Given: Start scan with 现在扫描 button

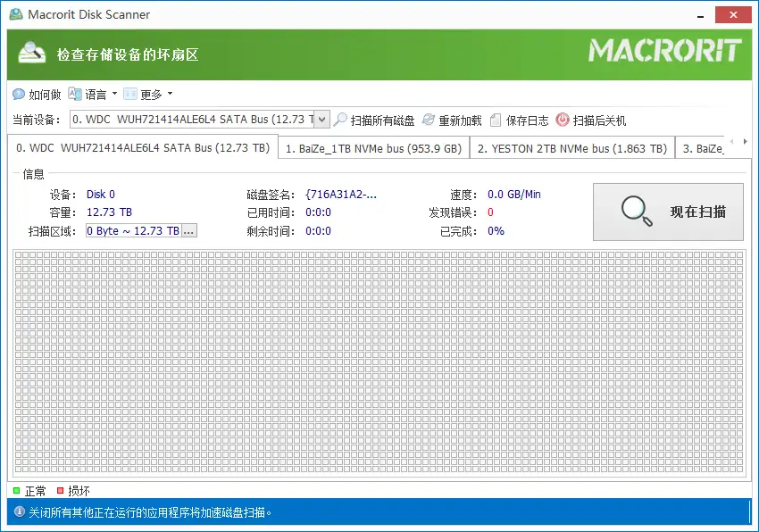Looking at the screenshot, I should (x=668, y=212).
